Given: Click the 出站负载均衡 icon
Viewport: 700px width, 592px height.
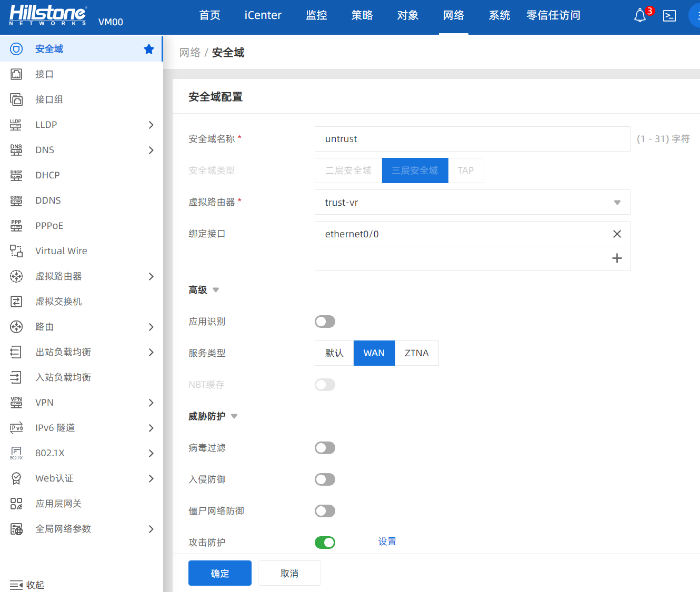Looking at the screenshot, I should pos(16,352).
